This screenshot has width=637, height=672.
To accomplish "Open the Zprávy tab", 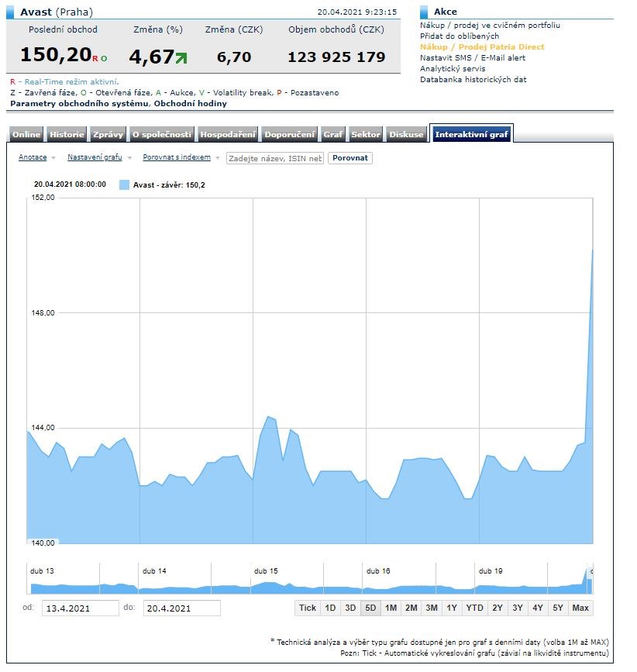I will pyautogui.click(x=108, y=134).
